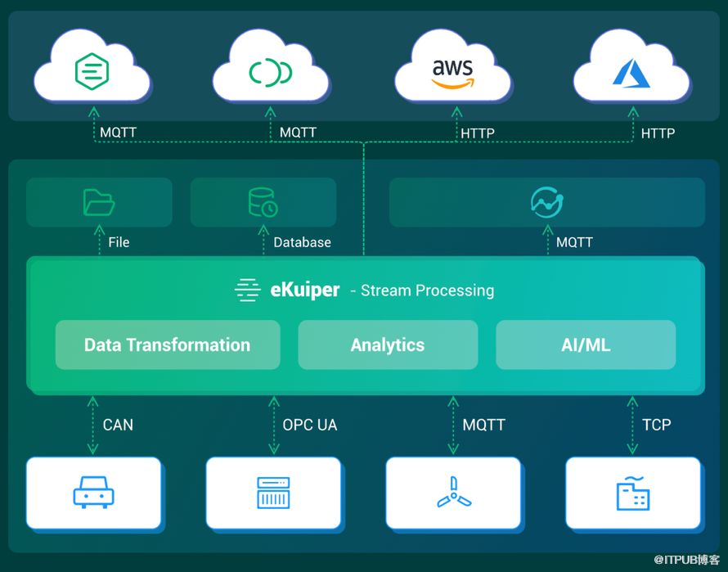Click the CAN protocol label
728x572 pixels.
[118, 425]
